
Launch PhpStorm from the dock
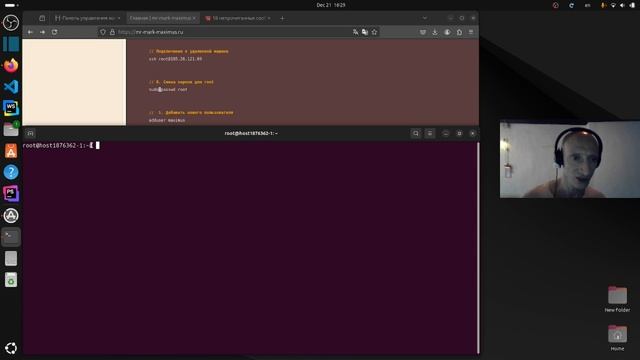[11, 194]
